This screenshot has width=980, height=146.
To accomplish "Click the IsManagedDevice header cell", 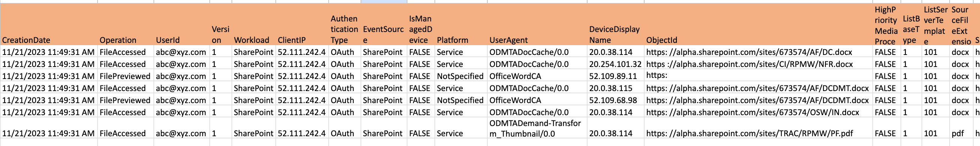I will (x=421, y=25).
